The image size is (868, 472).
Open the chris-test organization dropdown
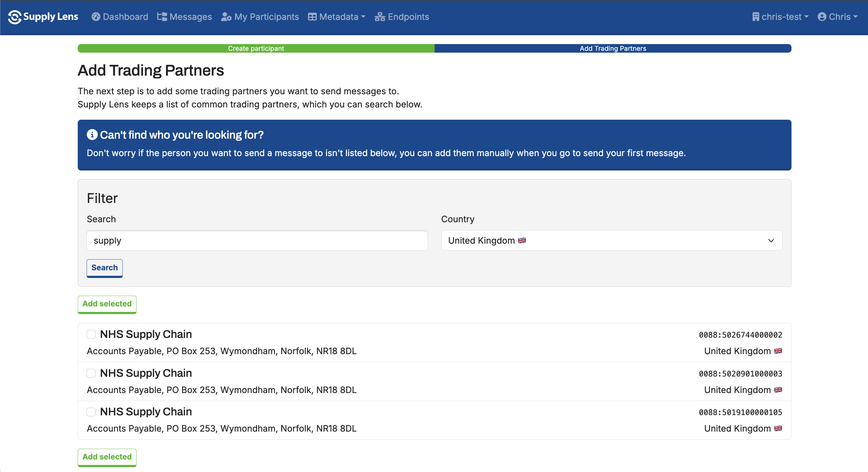pos(780,17)
